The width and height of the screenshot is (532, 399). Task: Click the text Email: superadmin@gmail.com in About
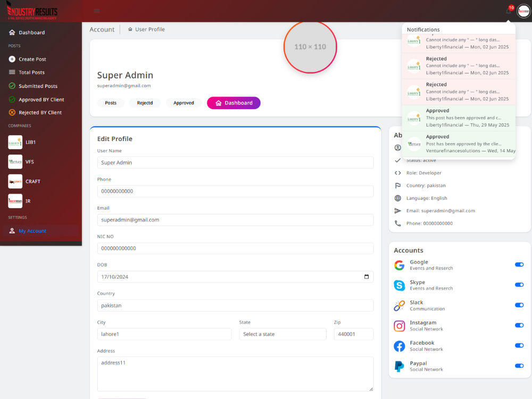[440, 211]
